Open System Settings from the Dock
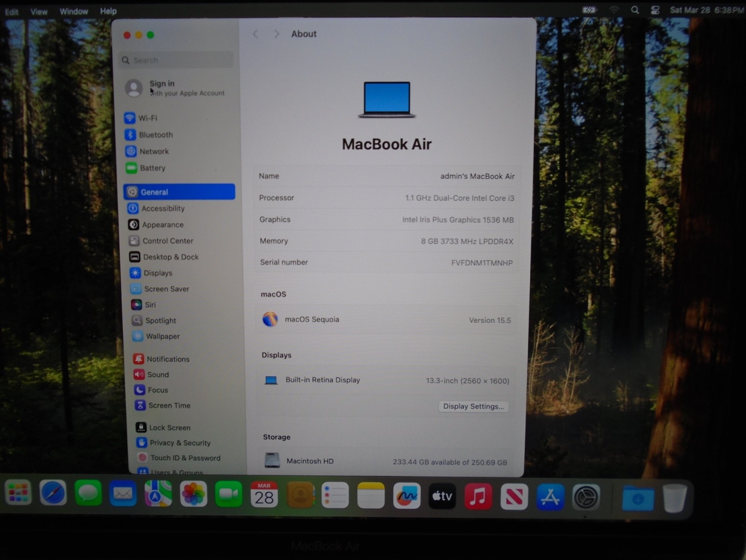The image size is (746, 560). pos(586,497)
